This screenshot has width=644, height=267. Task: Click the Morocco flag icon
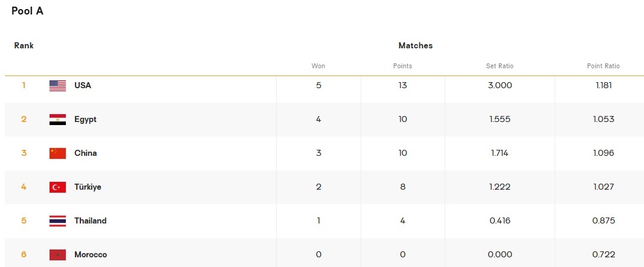pos(57,255)
